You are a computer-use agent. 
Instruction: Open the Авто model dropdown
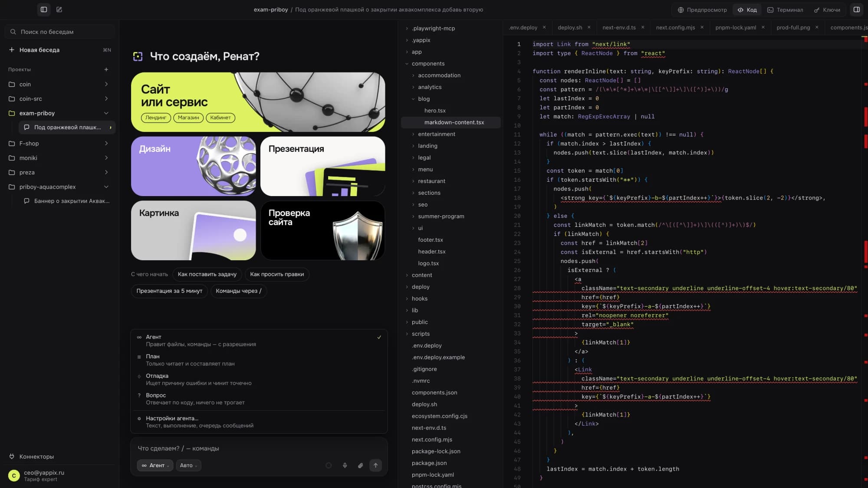[x=188, y=465]
